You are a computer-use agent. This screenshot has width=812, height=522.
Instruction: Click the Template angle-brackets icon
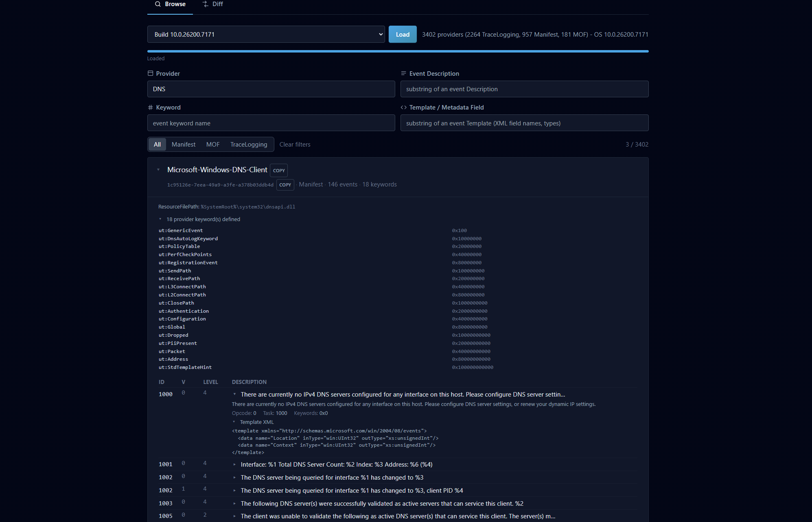(403, 107)
